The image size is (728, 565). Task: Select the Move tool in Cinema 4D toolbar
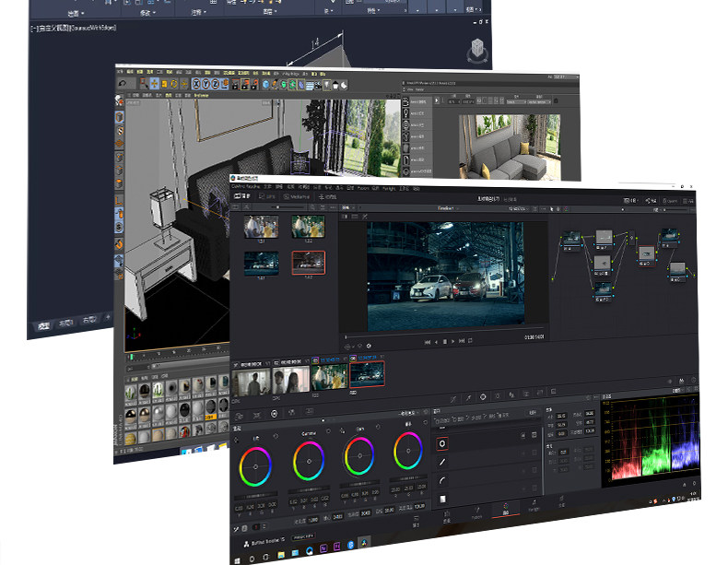point(154,84)
